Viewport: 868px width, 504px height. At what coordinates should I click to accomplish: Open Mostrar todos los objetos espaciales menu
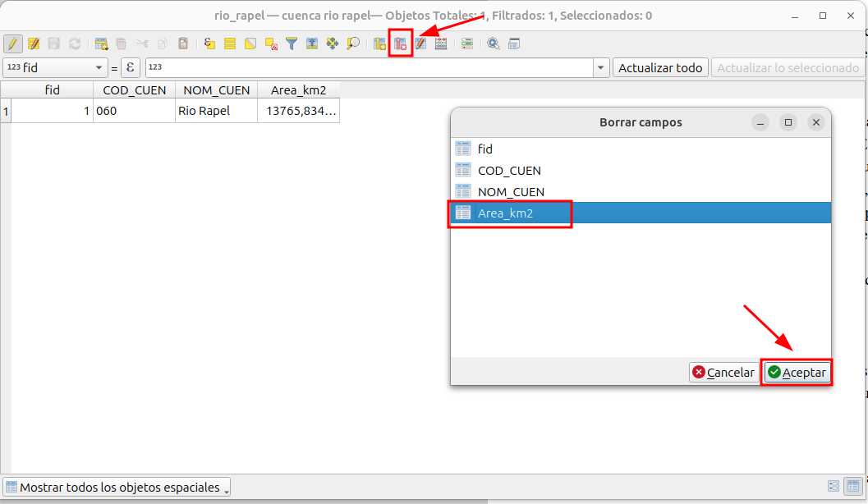(117, 487)
